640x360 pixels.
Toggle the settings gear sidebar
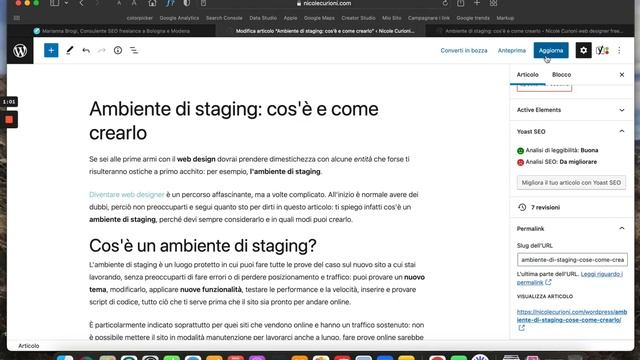click(583, 51)
